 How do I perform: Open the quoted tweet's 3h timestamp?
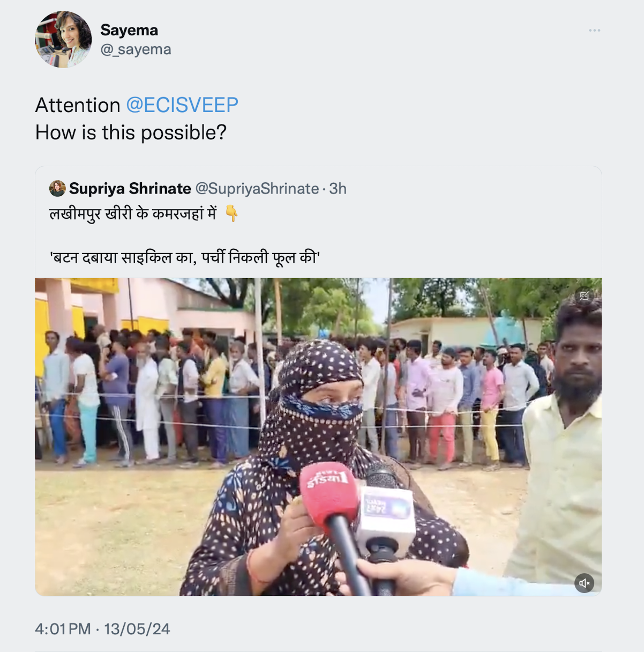tap(338, 189)
